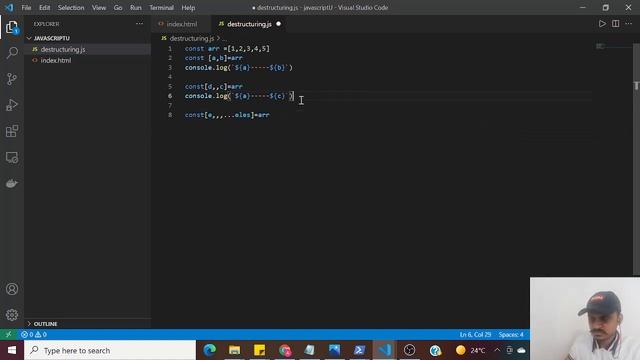
Task: Split the editor to the right
Action: [616, 24]
